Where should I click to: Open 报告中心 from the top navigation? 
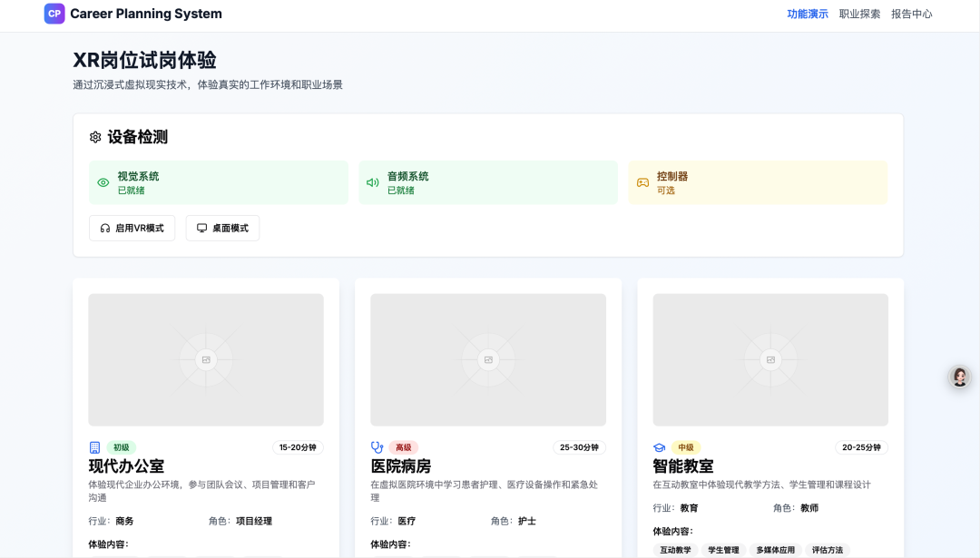tap(911, 14)
